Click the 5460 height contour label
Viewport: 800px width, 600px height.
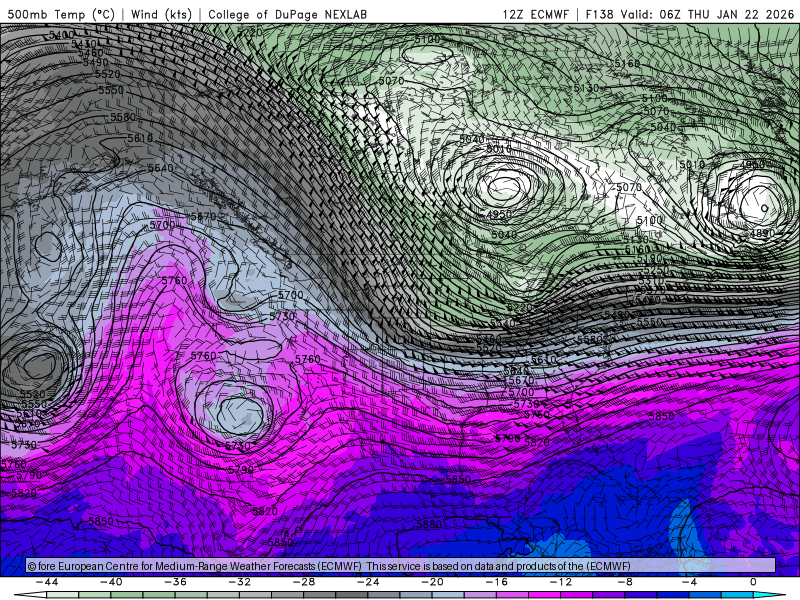[90, 53]
